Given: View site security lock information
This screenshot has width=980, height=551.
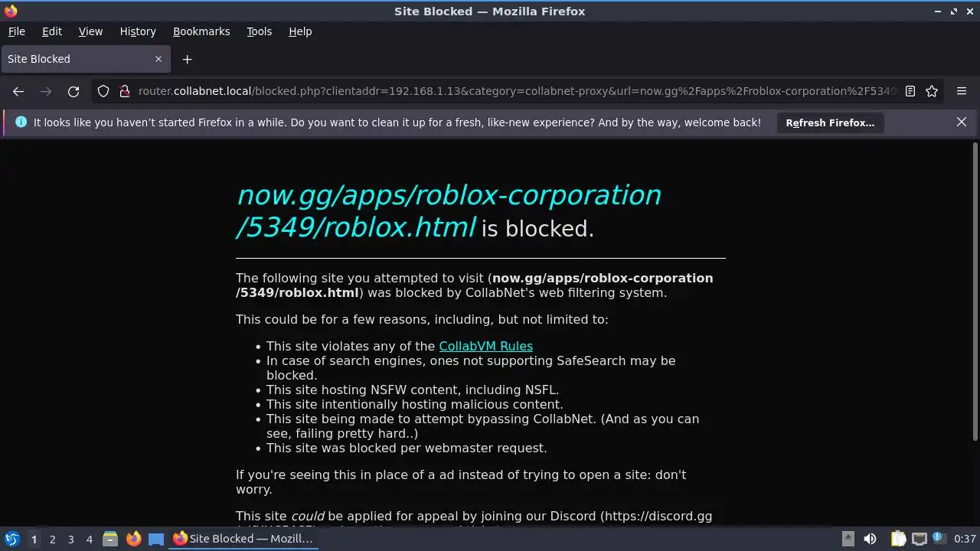Looking at the screenshot, I should pos(125,91).
